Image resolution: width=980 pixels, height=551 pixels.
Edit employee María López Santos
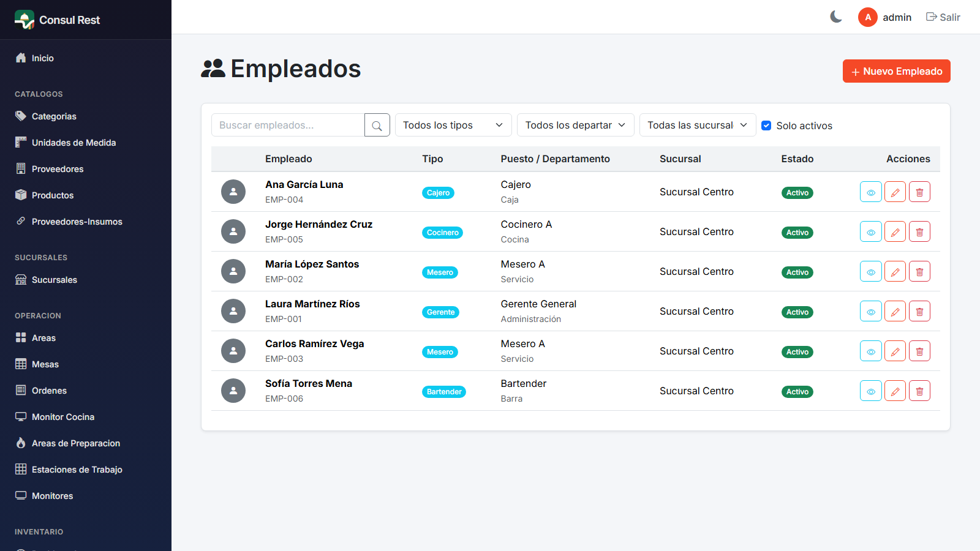pos(895,271)
